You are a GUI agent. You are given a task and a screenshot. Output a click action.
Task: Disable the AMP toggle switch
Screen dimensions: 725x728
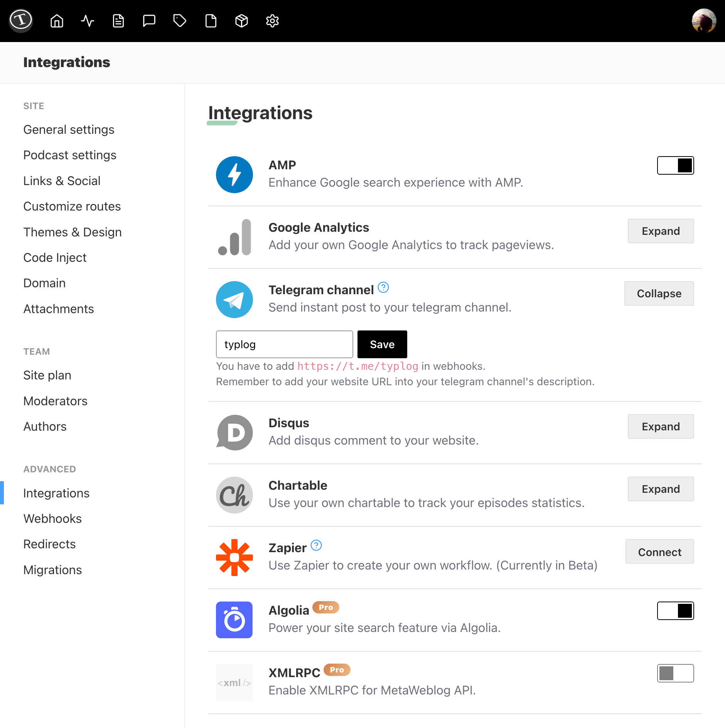coord(676,165)
